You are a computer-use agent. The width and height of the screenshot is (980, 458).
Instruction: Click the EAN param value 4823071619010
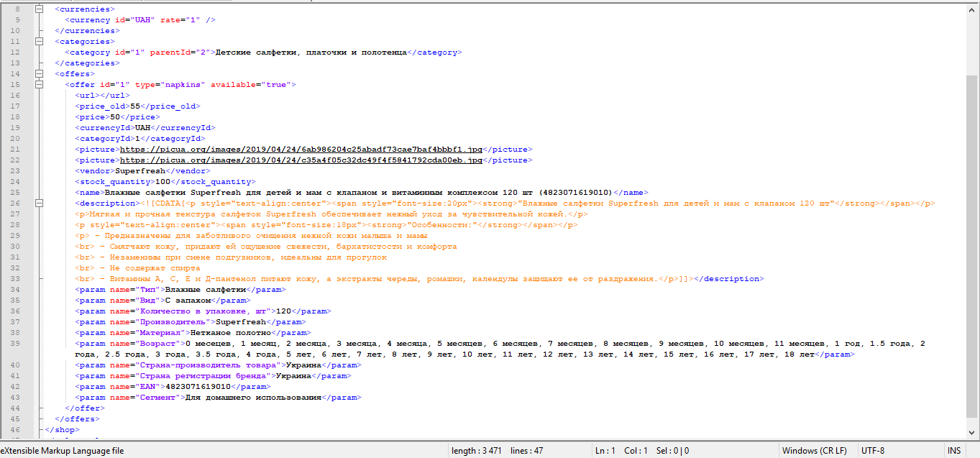pos(198,387)
